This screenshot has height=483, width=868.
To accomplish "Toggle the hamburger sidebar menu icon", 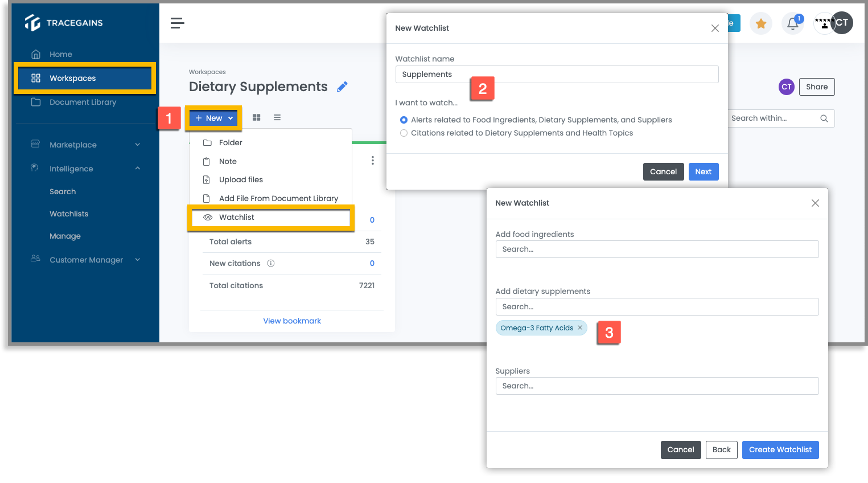I will pyautogui.click(x=177, y=23).
